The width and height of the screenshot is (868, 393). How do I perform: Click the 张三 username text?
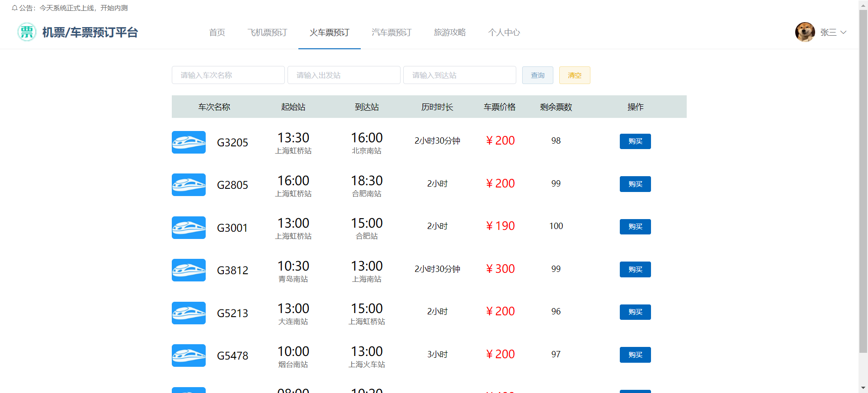click(x=828, y=33)
